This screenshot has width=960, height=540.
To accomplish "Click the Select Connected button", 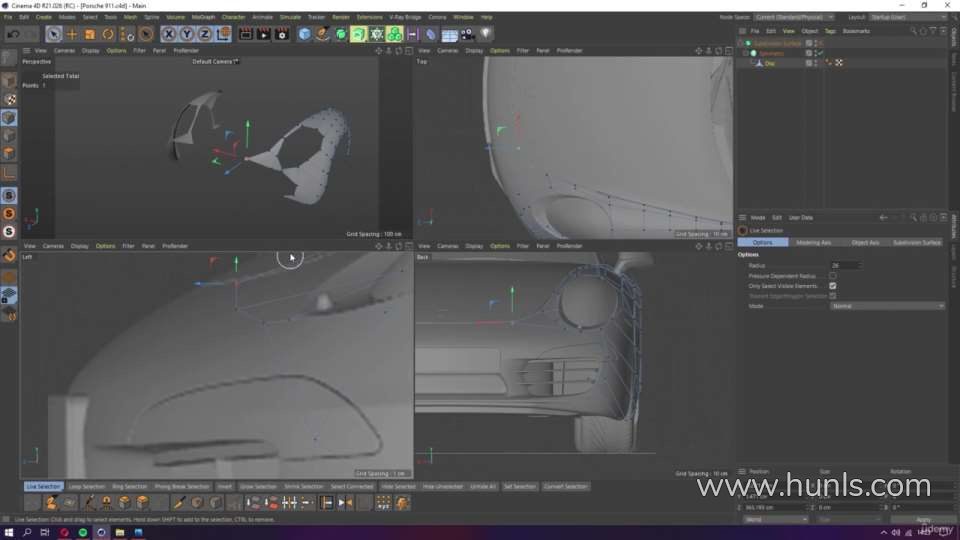I will tap(351, 487).
